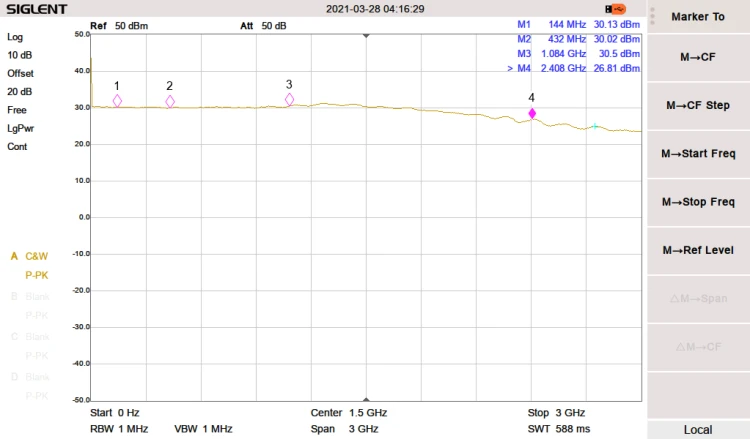750x439 pixels.
Task: Choose the M→Stop Freq softkey
Action: pyautogui.click(x=698, y=202)
